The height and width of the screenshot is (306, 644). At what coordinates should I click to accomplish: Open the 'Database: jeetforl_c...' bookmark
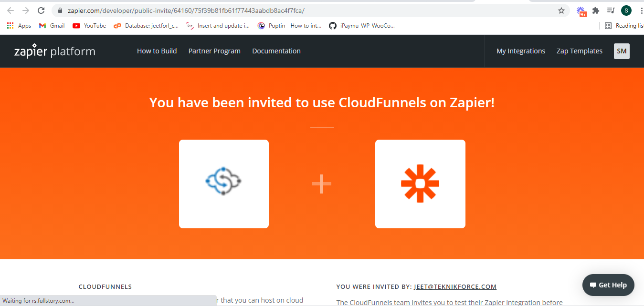(146, 26)
